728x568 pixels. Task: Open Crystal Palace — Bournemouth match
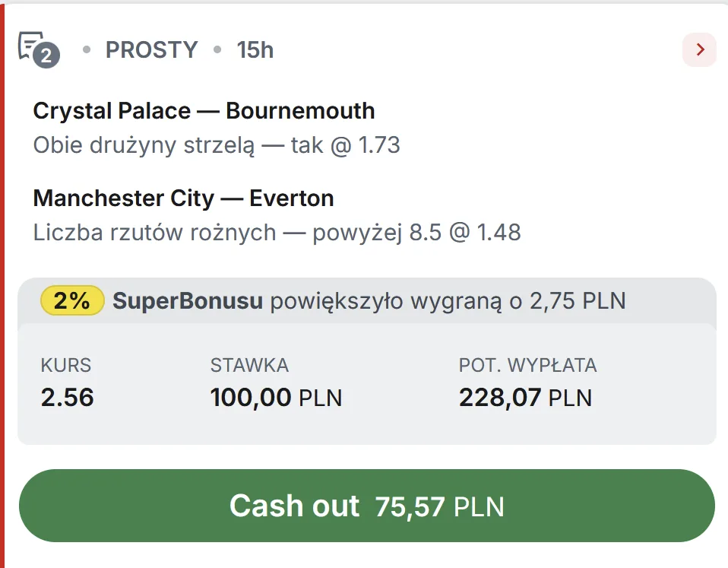204,111
